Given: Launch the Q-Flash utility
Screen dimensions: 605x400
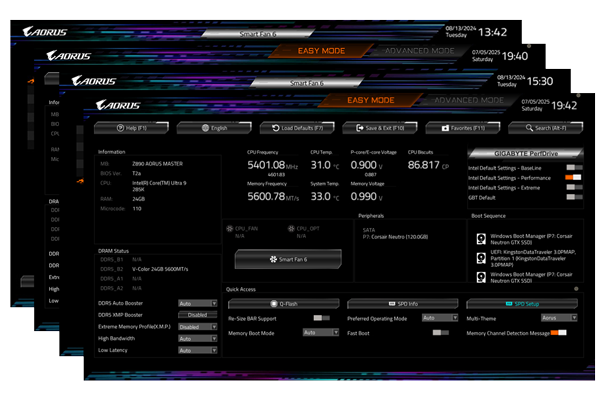Looking at the screenshot, I should [x=284, y=304].
